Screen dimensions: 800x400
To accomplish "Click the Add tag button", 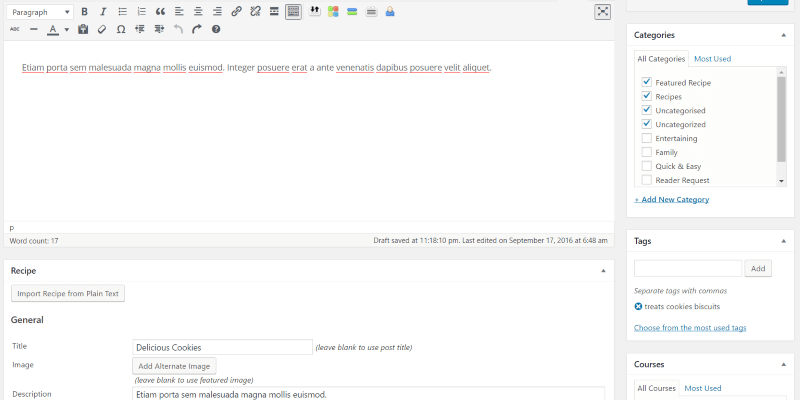I will (758, 268).
